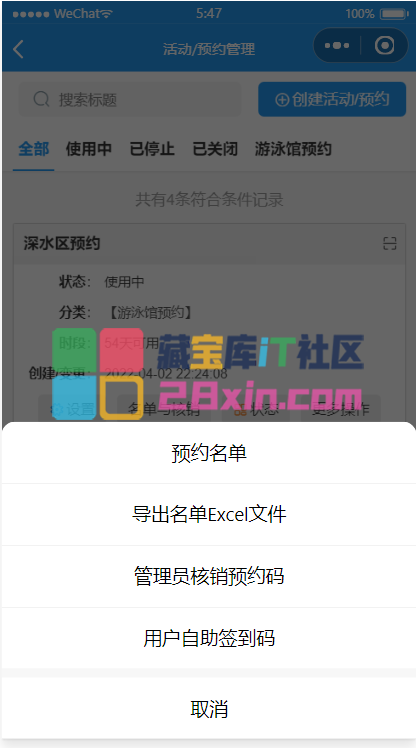Open the mini program three-dots menu

[x=337, y=46]
